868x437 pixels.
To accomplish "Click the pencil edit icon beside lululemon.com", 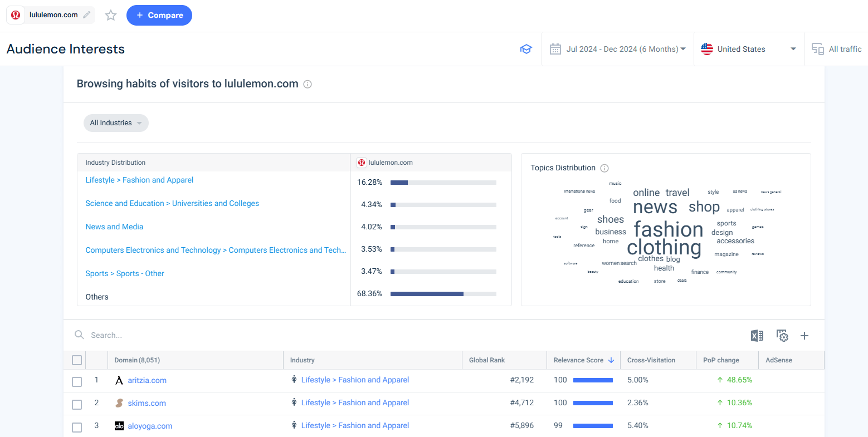I will (86, 15).
